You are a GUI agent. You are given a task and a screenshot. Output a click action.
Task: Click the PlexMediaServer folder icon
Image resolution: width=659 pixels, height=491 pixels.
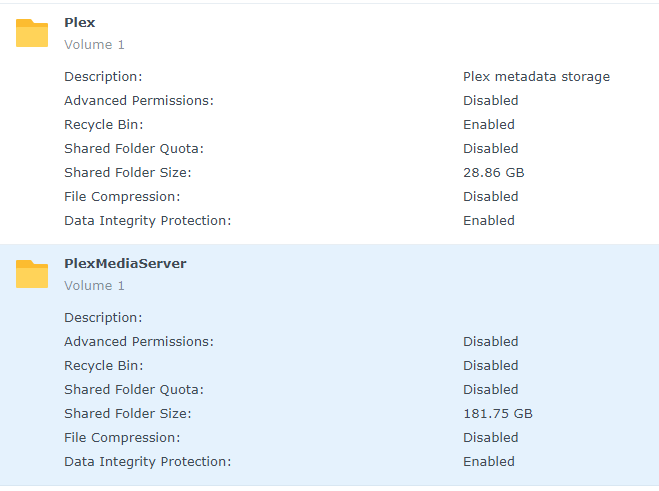[x=32, y=274]
